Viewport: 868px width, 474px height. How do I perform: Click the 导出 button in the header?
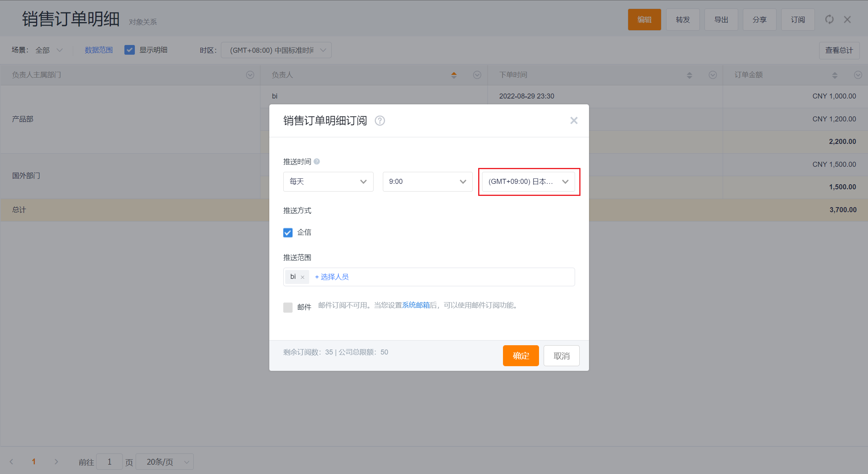click(x=721, y=19)
